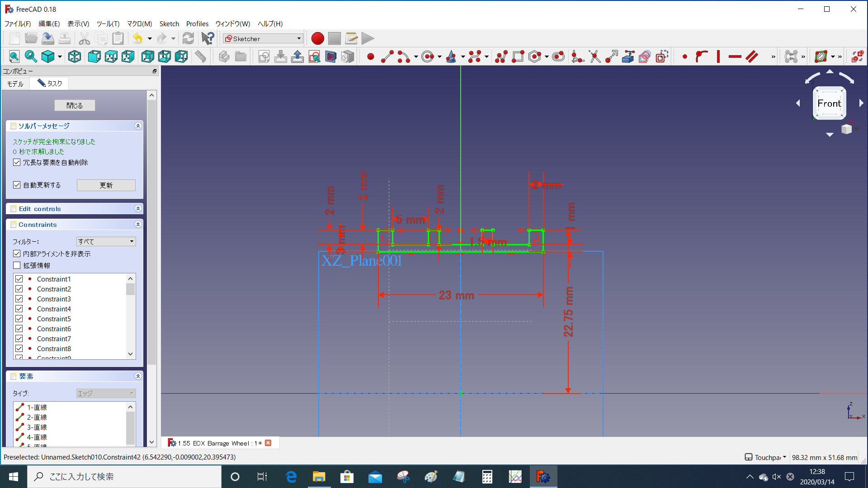
Task: Click the 閉じる button
Action: click(75, 105)
